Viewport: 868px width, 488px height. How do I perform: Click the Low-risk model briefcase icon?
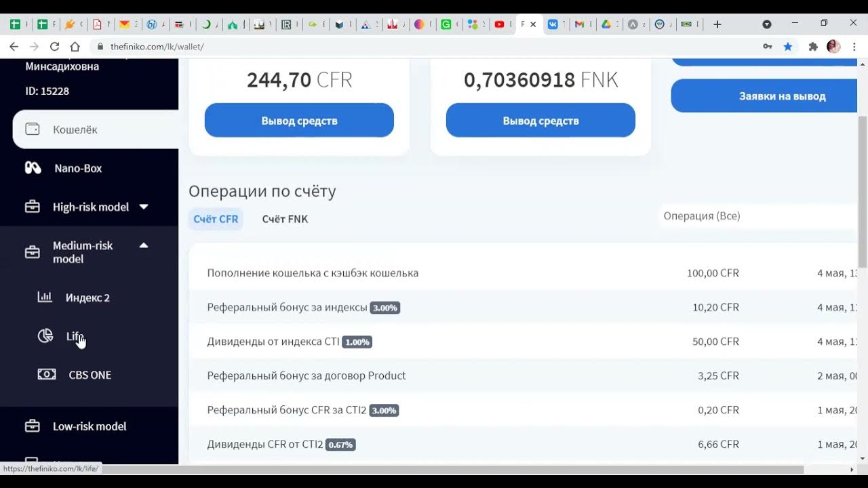(32, 426)
